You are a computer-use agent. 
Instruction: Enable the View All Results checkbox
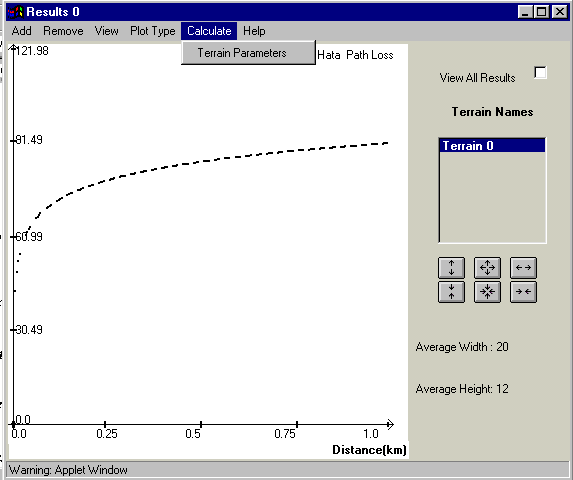pos(540,73)
